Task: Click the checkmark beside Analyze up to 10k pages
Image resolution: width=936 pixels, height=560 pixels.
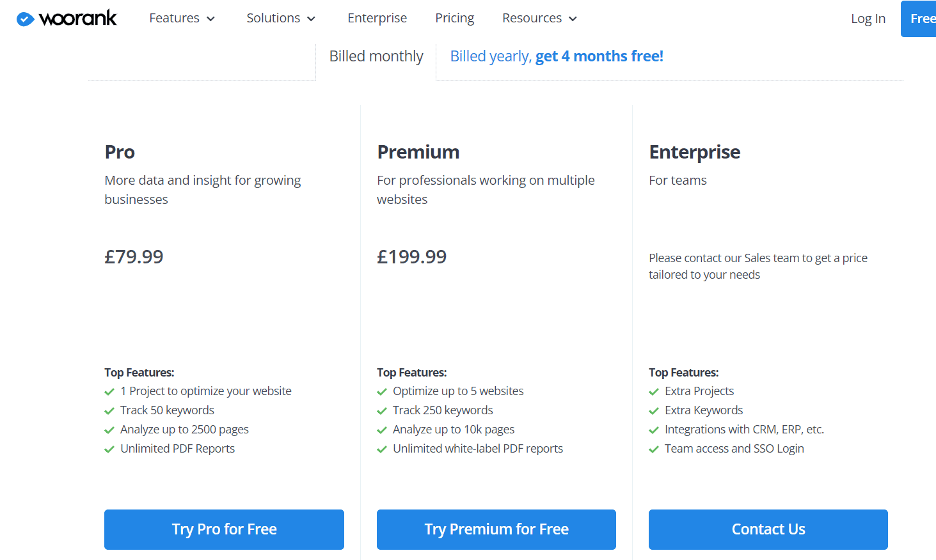Action: (382, 430)
